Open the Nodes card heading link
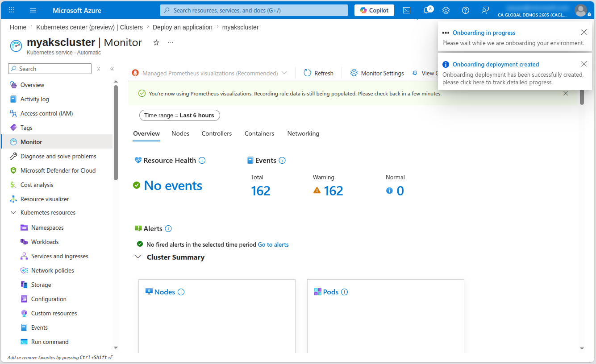The width and height of the screenshot is (596, 364). [x=165, y=292]
